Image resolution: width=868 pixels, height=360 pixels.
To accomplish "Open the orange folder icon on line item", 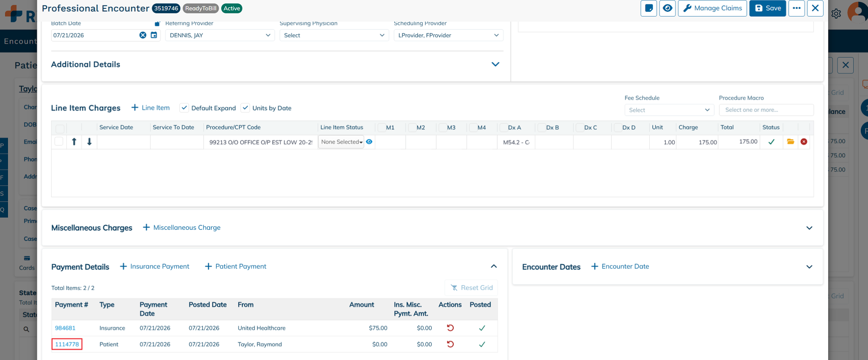I will (790, 142).
